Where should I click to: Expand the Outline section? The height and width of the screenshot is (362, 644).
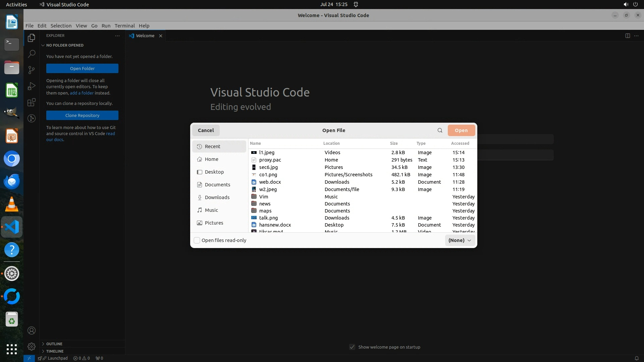pyautogui.click(x=54, y=344)
